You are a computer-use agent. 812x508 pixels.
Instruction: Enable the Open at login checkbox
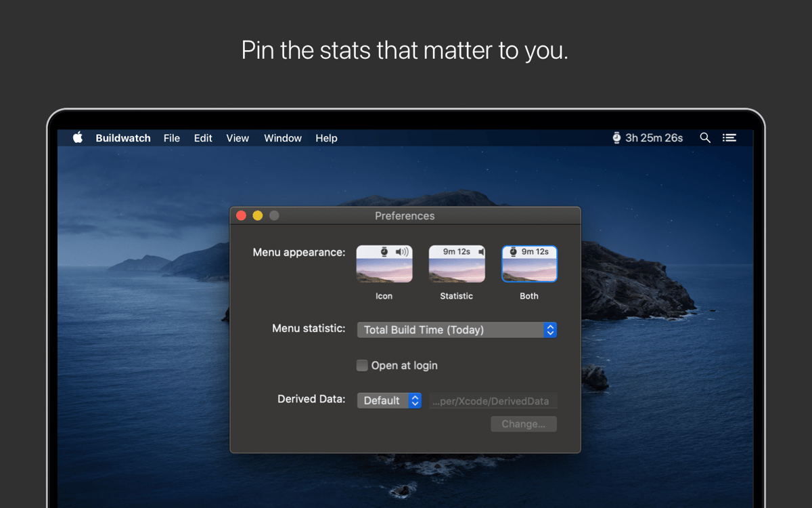(362, 365)
